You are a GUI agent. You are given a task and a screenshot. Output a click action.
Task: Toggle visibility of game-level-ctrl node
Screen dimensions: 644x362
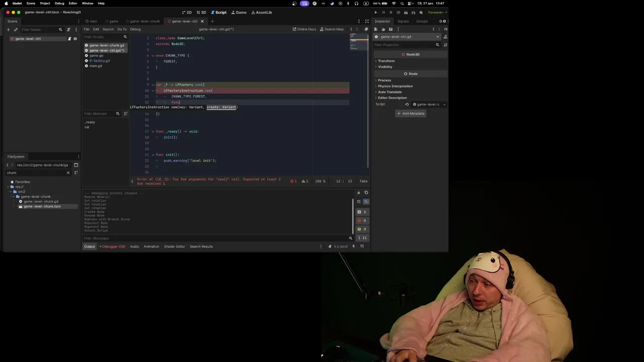pyautogui.click(x=75, y=39)
